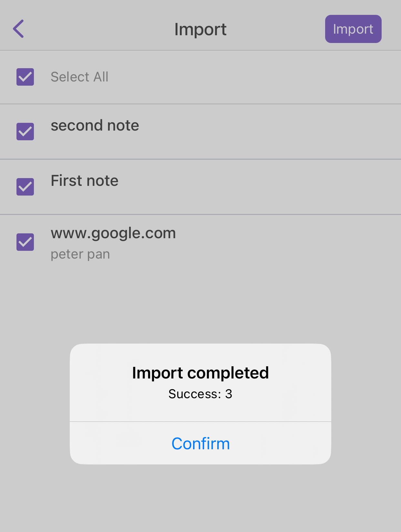This screenshot has width=401, height=532.
Task: Tap the 'Import completed' dialog heading
Action: pos(200,373)
